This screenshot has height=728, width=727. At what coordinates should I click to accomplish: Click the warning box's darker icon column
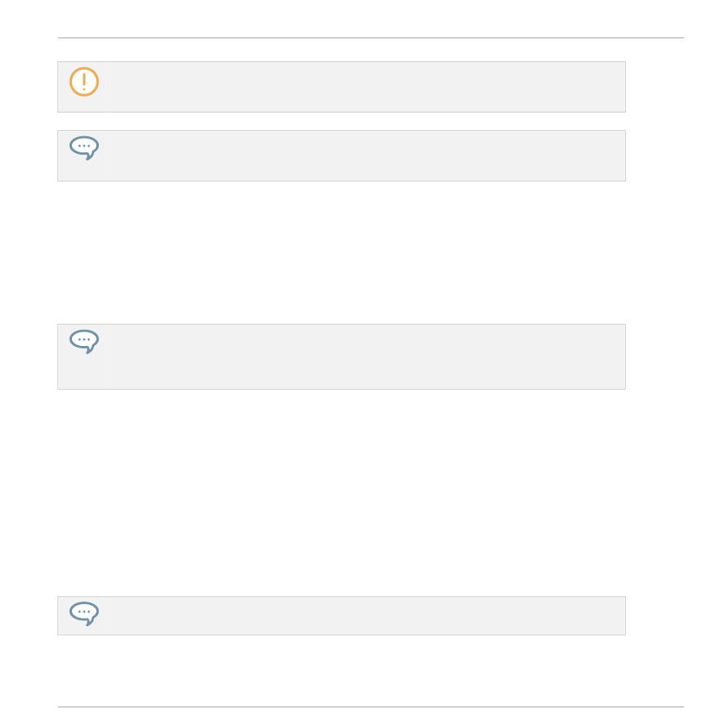click(82, 87)
